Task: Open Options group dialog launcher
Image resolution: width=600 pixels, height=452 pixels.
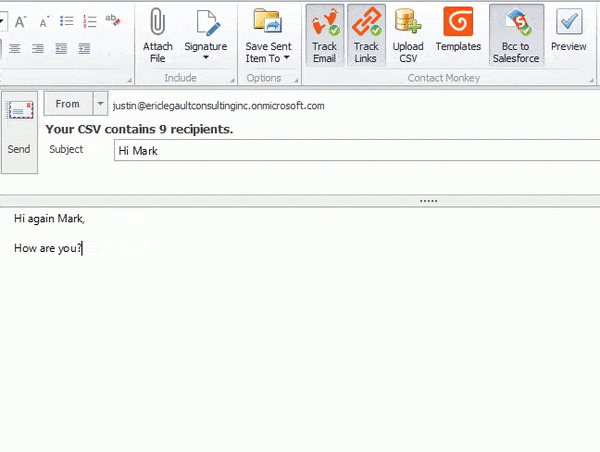Action: click(296, 80)
